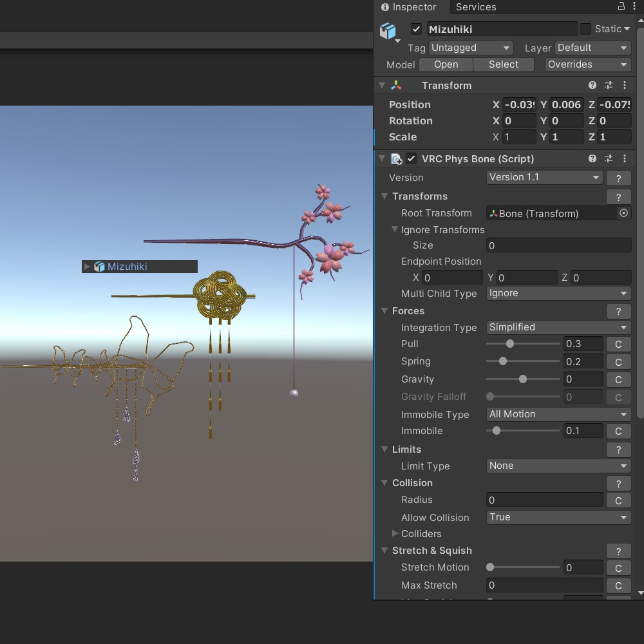The width and height of the screenshot is (644, 644).
Task: Click the Position X input field
Action: (x=519, y=104)
